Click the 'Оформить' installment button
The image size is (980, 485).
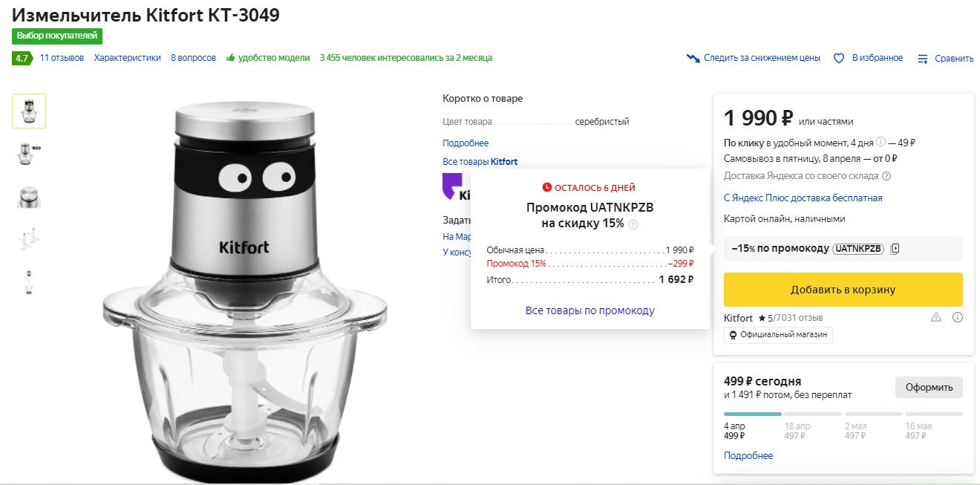click(x=929, y=387)
